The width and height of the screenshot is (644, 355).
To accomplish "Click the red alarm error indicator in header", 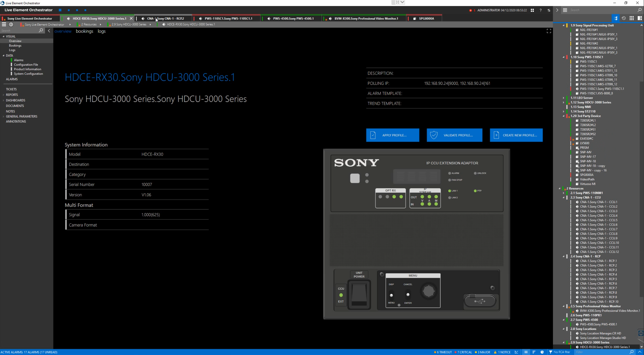I will coord(471,10).
